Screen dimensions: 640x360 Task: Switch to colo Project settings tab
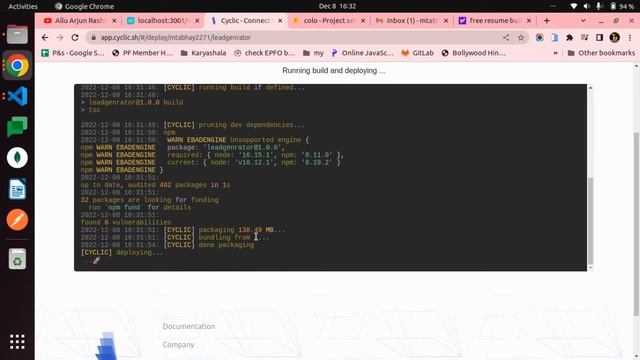(328, 20)
